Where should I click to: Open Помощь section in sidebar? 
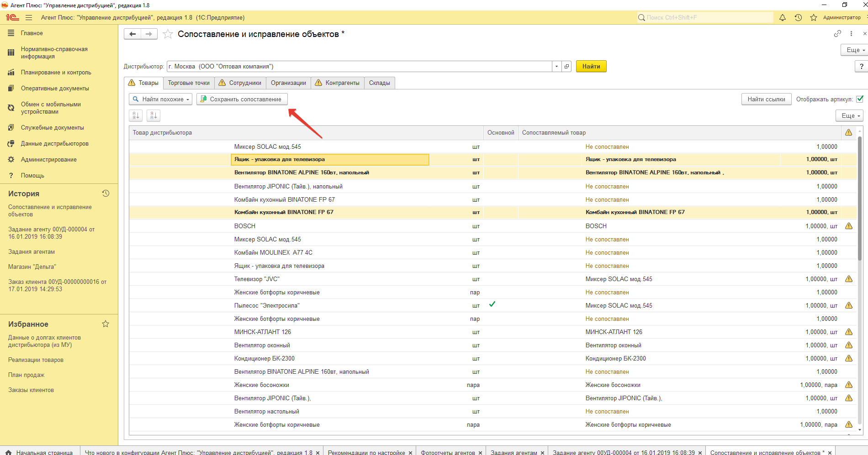pyautogui.click(x=32, y=176)
